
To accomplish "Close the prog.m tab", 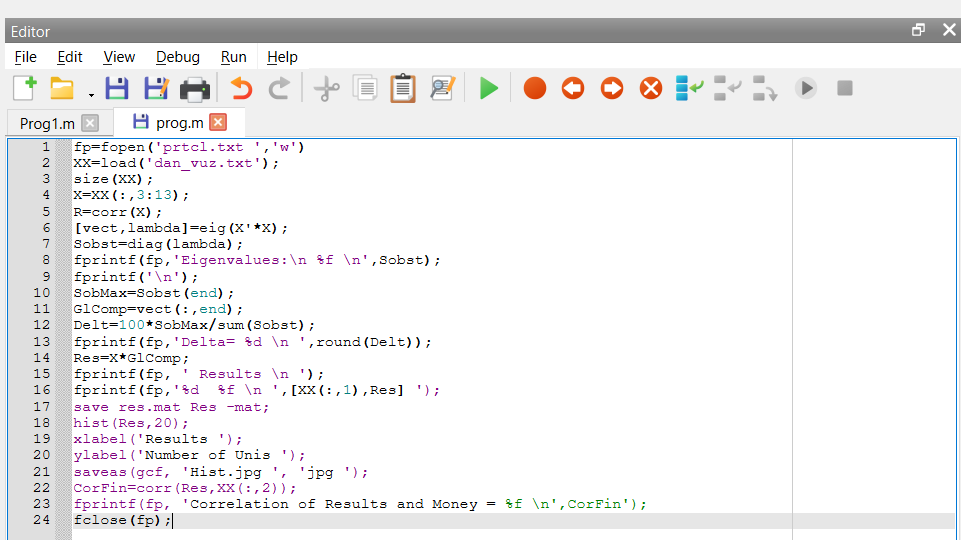I will pos(218,122).
